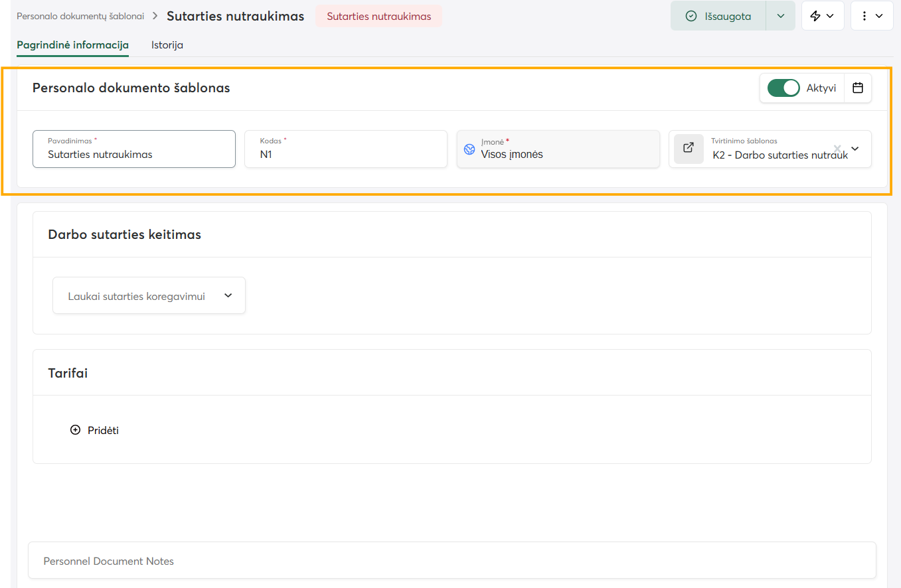Open the linked Tvirtinimo šablonas record icon
The height and width of the screenshot is (588, 901).
point(689,148)
